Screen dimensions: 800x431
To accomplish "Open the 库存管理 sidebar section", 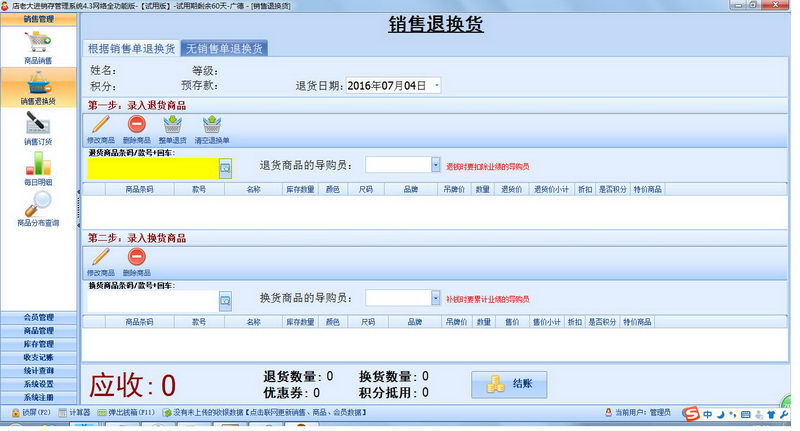I will pos(38,344).
